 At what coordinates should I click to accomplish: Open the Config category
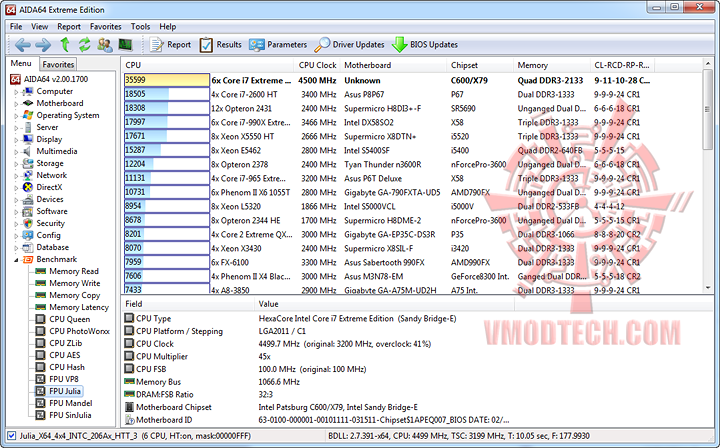48,235
